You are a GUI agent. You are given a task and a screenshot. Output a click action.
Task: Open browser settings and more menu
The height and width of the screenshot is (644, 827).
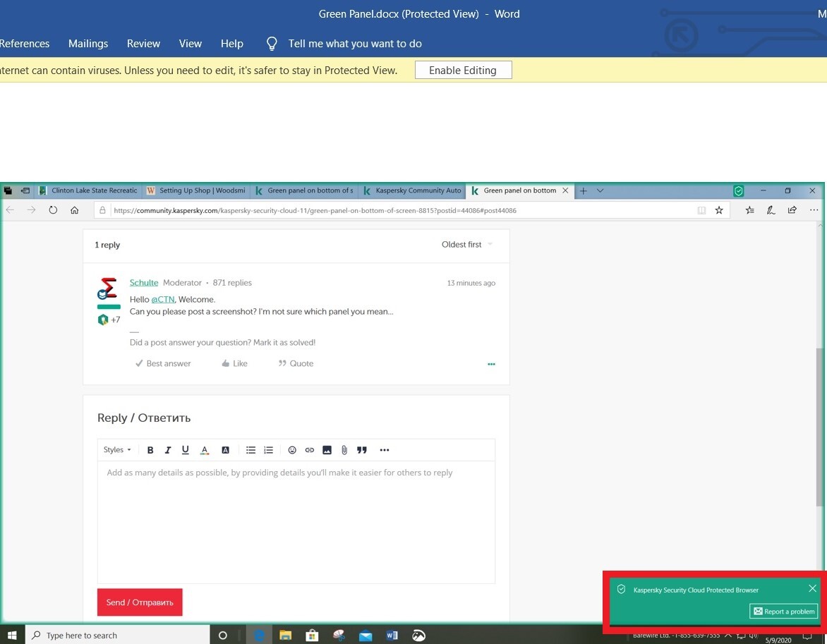[x=814, y=210]
